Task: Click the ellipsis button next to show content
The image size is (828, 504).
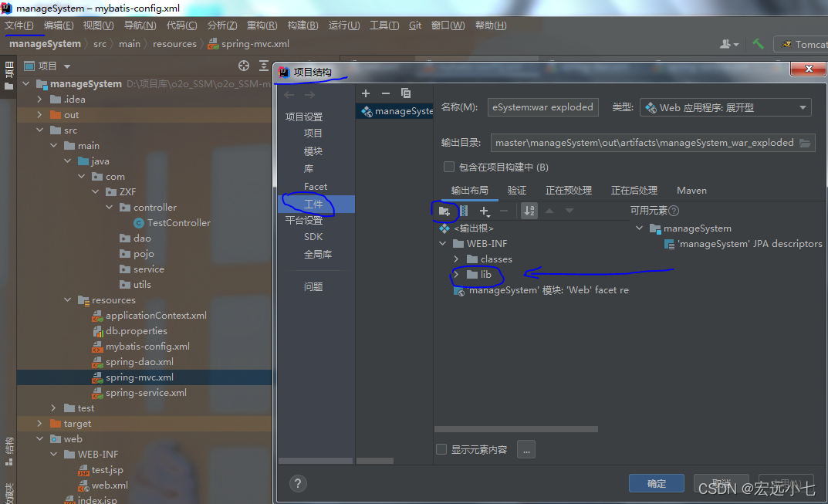Action: click(x=526, y=449)
